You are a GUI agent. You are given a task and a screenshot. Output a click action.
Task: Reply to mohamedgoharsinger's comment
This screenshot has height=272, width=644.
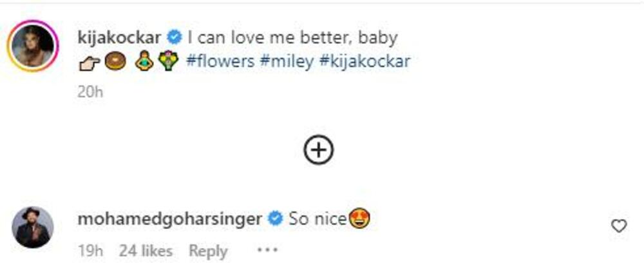(207, 251)
